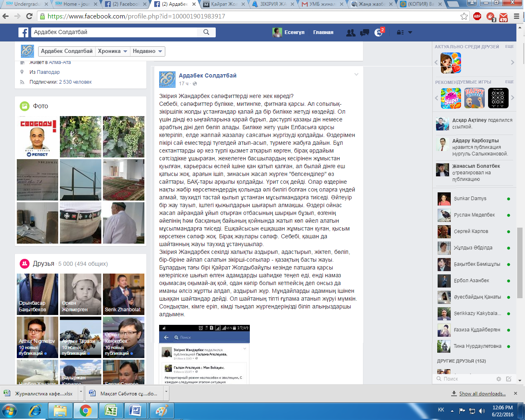
Task: Open the Фото section heading
Action: click(41, 106)
